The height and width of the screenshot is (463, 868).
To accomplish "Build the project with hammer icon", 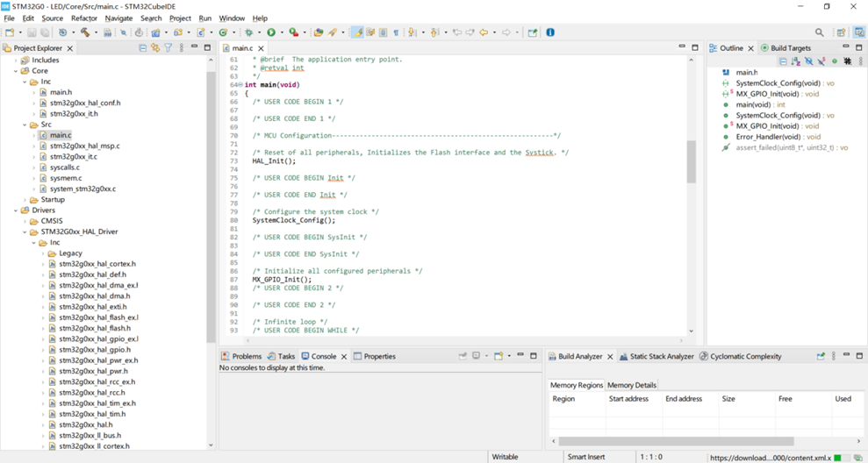I will [85, 32].
